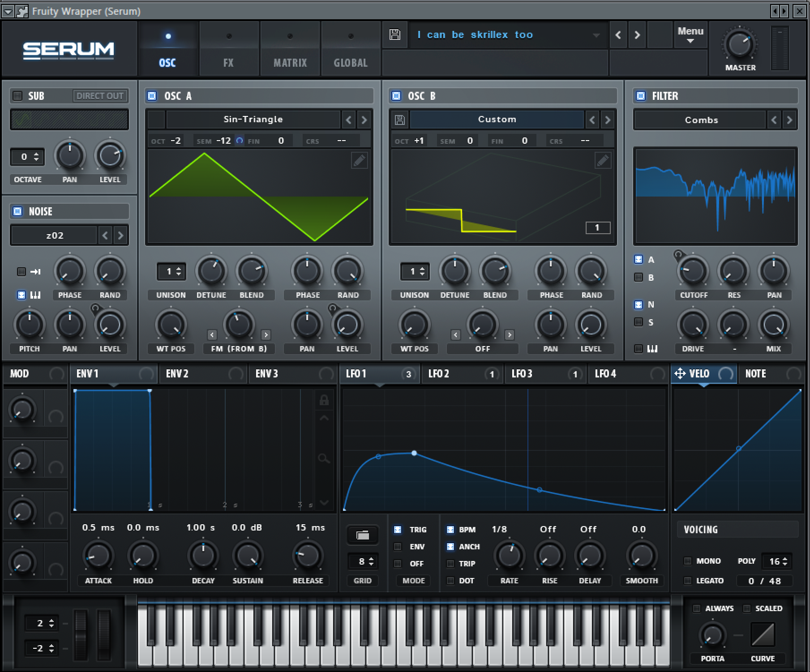Go to the previous preset with left arrow
This screenshot has height=672, width=810.
pos(618,34)
